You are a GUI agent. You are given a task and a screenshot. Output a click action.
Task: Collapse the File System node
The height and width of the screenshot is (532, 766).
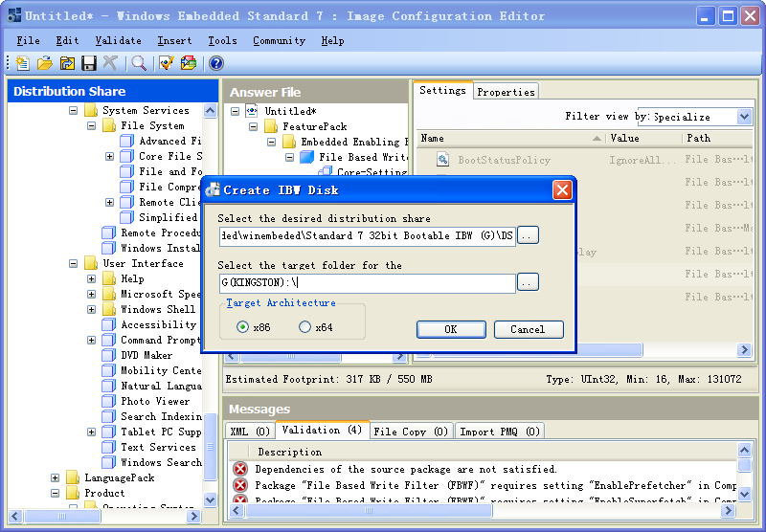pyautogui.click(x=91, y=126)
